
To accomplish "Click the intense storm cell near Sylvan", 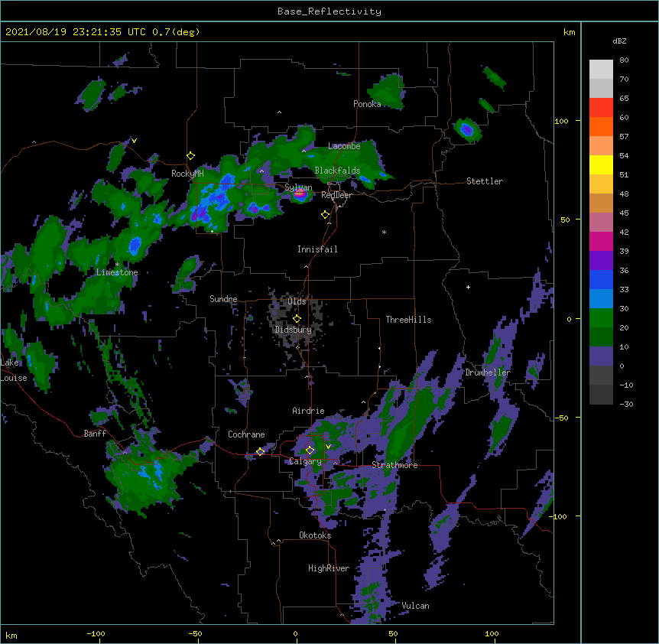I will coord(300,194).
